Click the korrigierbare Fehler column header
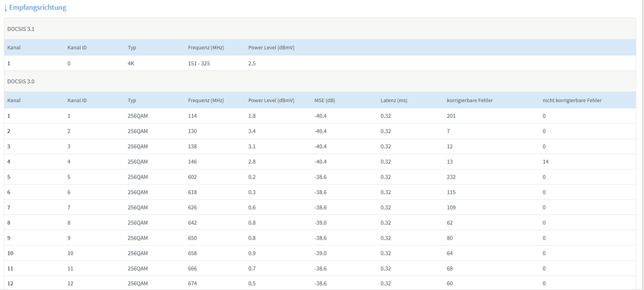 point(470,101)
